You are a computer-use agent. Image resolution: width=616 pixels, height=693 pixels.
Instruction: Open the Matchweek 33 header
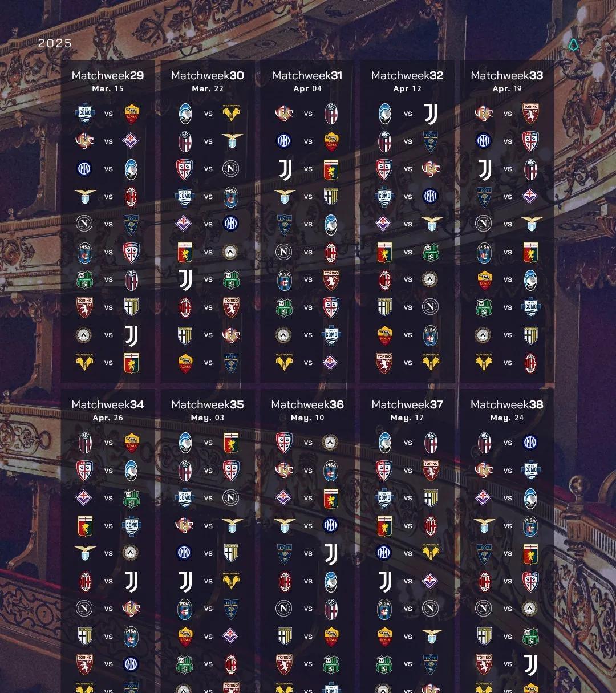click(507, 75)
